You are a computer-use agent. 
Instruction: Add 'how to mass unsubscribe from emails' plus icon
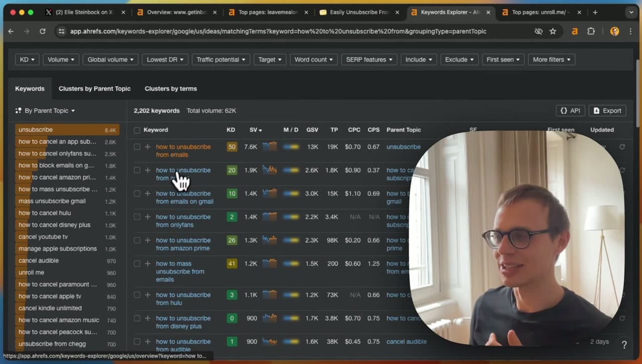(x=147, y=264)
